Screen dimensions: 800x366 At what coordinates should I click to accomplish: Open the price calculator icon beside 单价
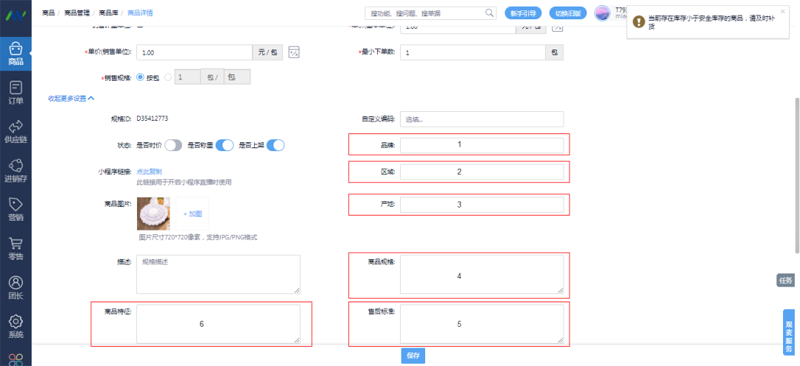click(294, 52)
